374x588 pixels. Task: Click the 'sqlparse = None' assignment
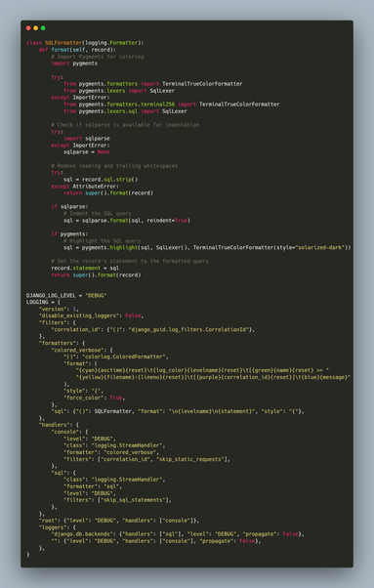[x=87, y=151]
